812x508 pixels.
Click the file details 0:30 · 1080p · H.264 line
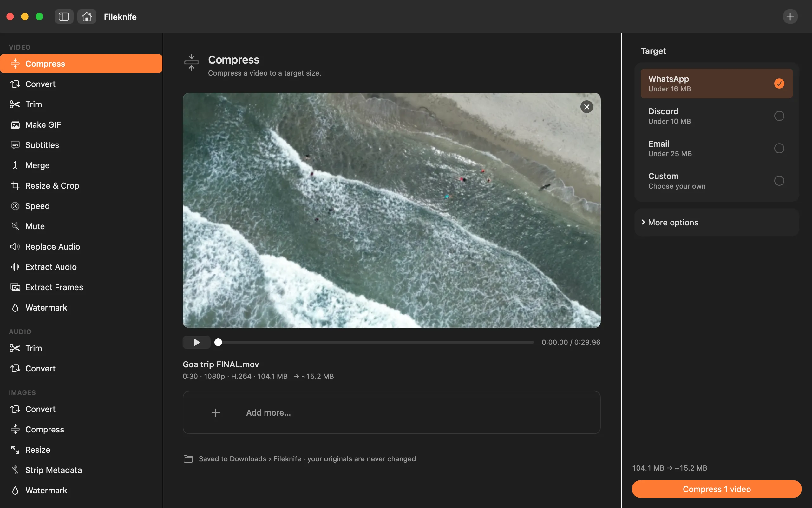coord(258,376)
